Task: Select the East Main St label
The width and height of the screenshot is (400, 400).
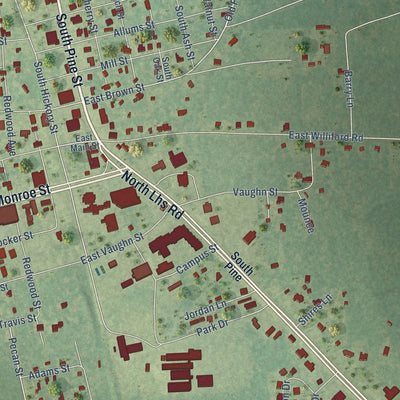Action: pyautogui.click(x=85, y=143)
